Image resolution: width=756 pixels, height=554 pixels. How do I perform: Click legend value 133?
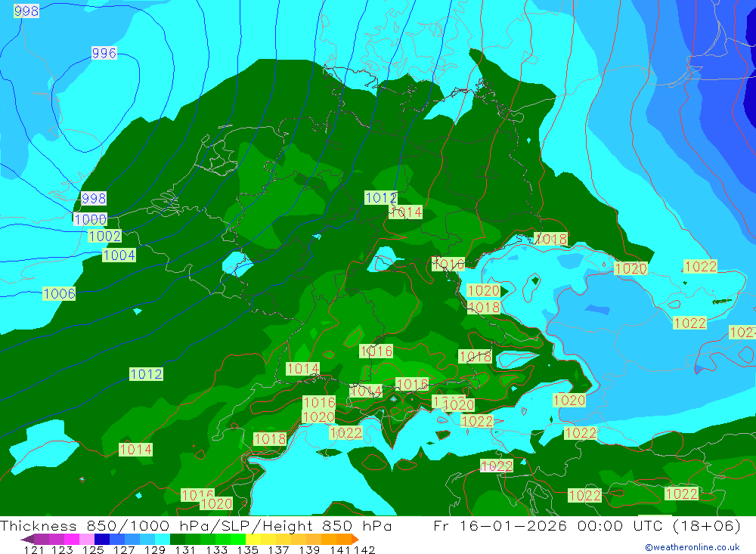(x=216, y=550)
